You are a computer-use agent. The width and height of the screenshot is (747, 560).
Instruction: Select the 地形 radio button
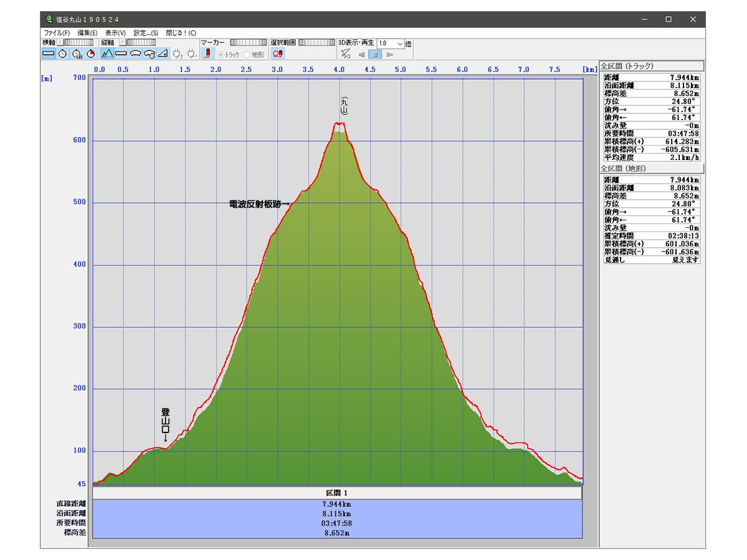click(x=247, y=55)
